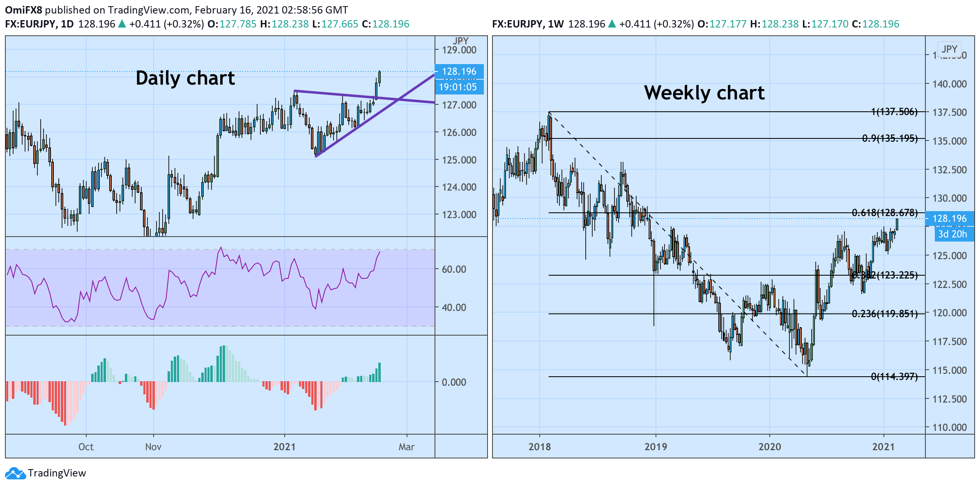The height and width of the screenshot is (488, 980).
Task: Click the daily countdown timer 19:01:05
Action: click(x=459, y=87)
